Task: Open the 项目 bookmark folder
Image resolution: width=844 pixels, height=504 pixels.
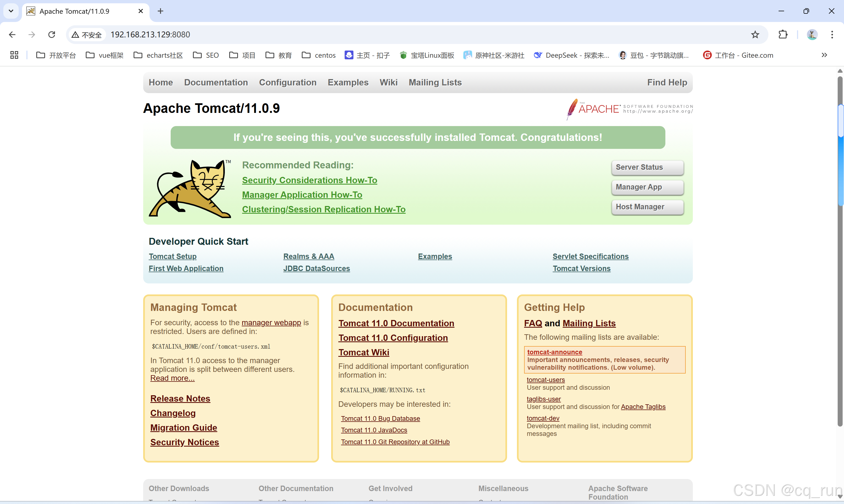Action: [242, 55]
